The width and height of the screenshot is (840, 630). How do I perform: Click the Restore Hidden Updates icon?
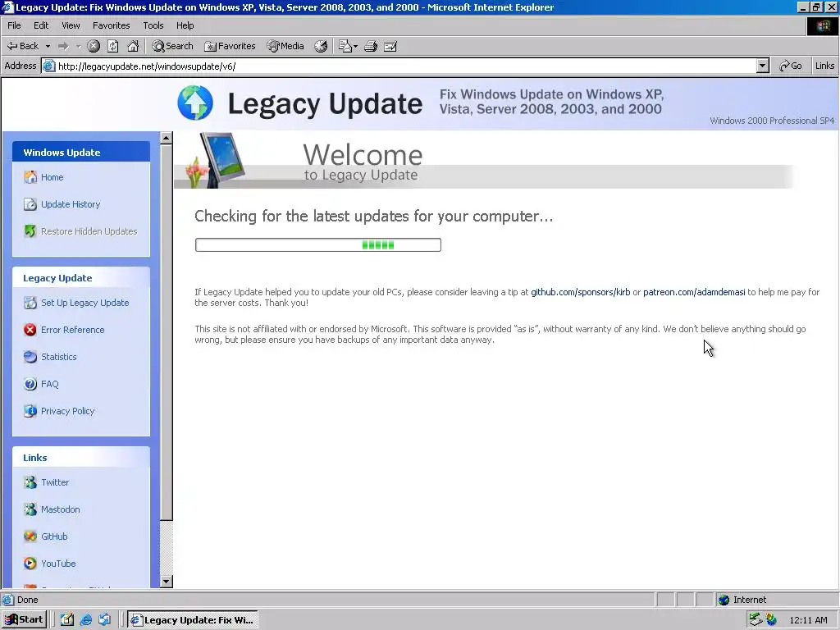(30, 231)
